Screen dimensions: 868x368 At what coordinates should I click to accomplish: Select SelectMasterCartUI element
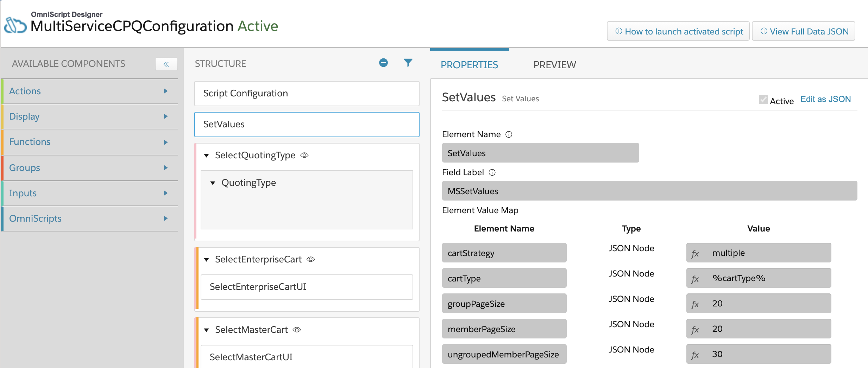pyautogui.click(x=307, y=357)
